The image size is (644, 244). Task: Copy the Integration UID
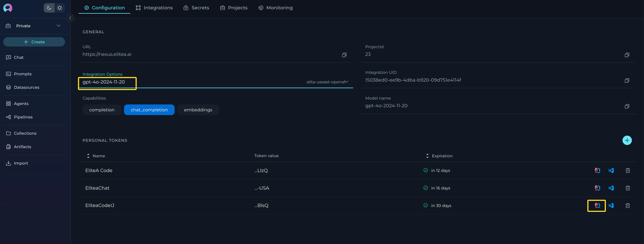point(627,80)
